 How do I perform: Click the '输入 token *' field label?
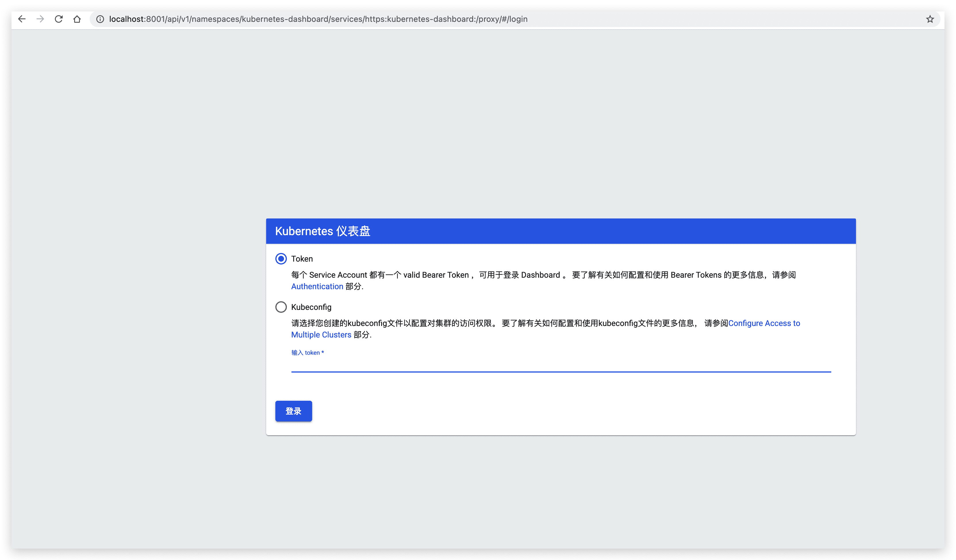[x=307, y=352]
